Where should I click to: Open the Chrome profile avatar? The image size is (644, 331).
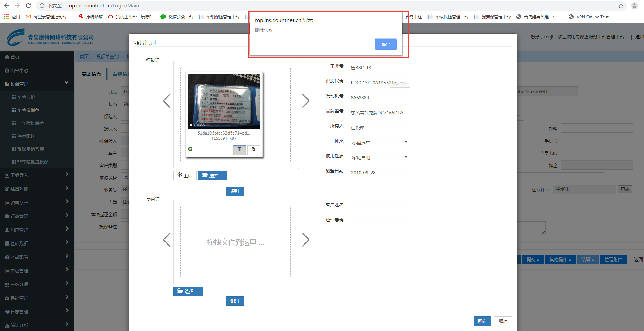coord(634,6)
